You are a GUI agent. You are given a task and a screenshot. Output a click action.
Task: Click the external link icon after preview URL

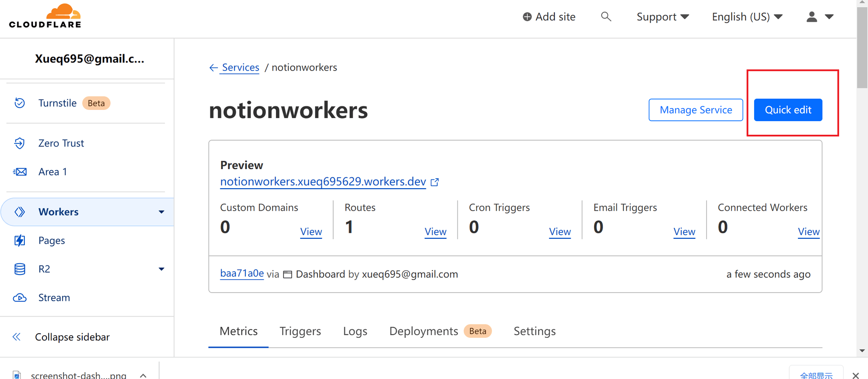434,182
